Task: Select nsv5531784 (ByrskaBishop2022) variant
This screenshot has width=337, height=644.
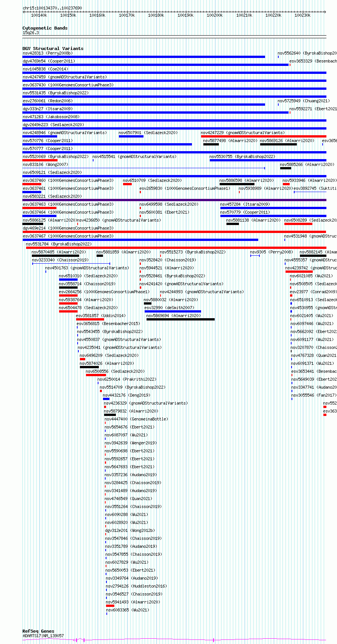Action: point(59,244)
